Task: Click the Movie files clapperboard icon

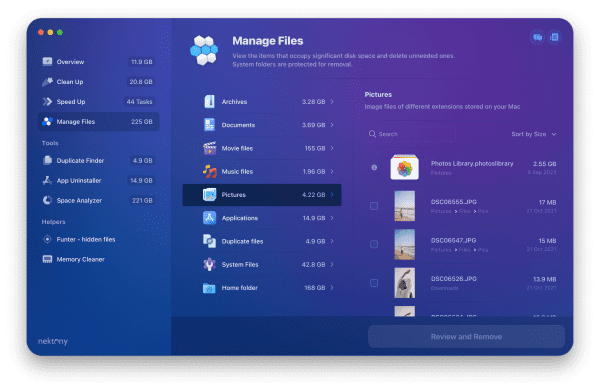Action: (209, 148)
